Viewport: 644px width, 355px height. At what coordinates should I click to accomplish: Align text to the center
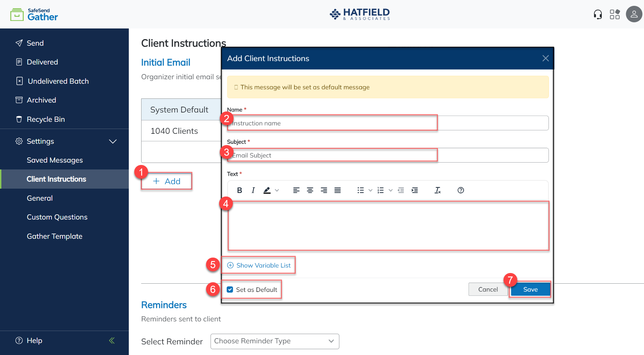pyautogui.click(x=310, y=190)
